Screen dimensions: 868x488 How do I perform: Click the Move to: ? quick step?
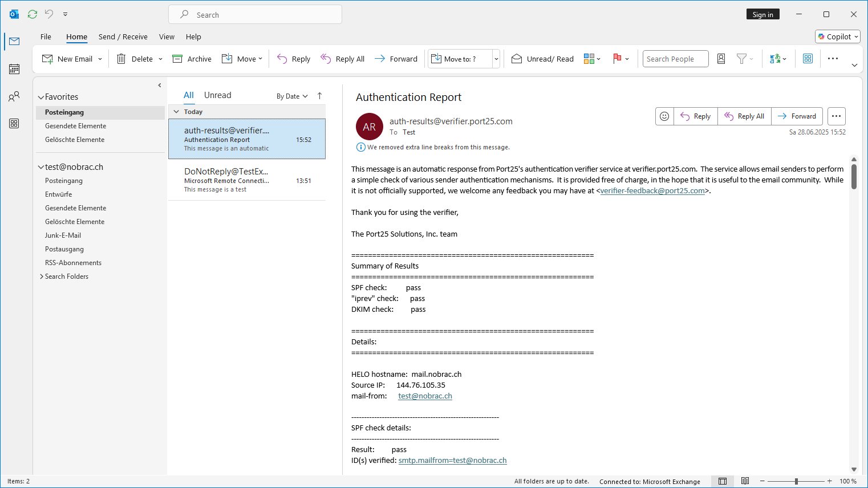[x=460, y=59]
